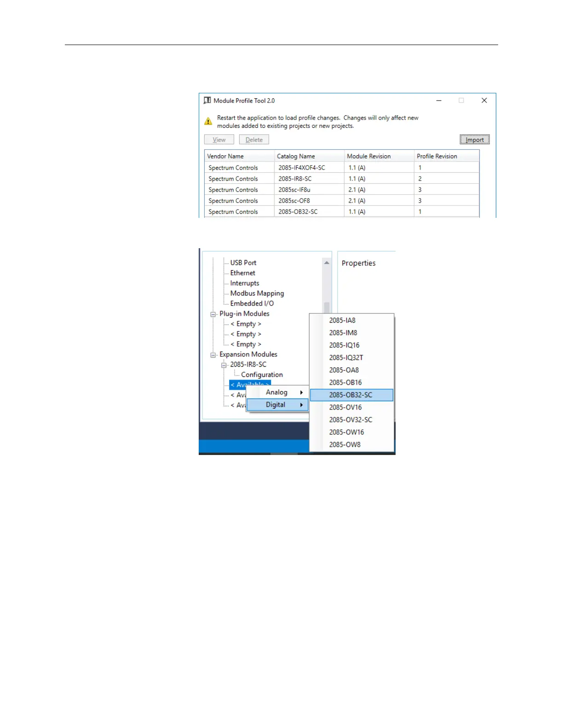Screen dimensions: 563x728
Task: Select the second Empty plug-in slot
Action: (246, 334)
